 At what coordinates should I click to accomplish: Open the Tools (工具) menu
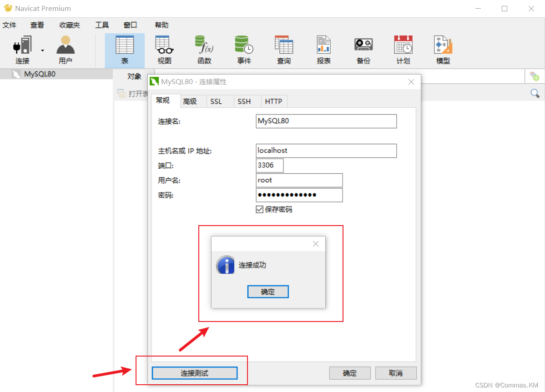coord(102,25)
